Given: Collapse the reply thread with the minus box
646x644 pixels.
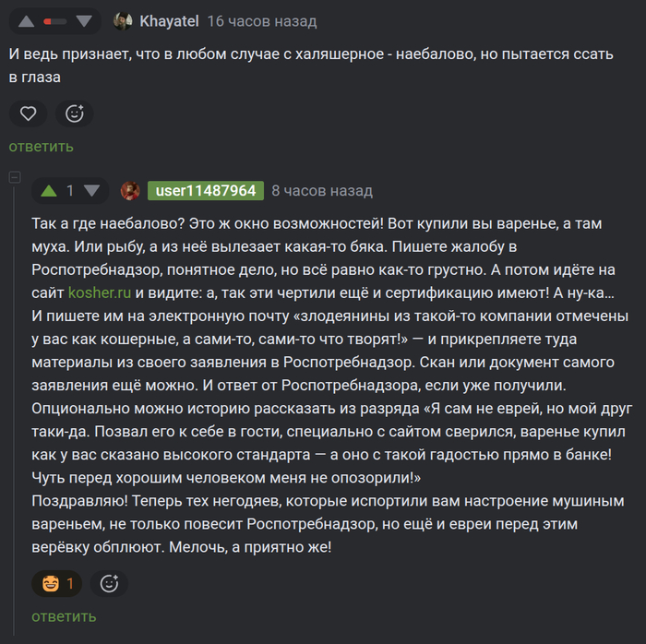Looking at the screenshot, I should click(14, 176).
